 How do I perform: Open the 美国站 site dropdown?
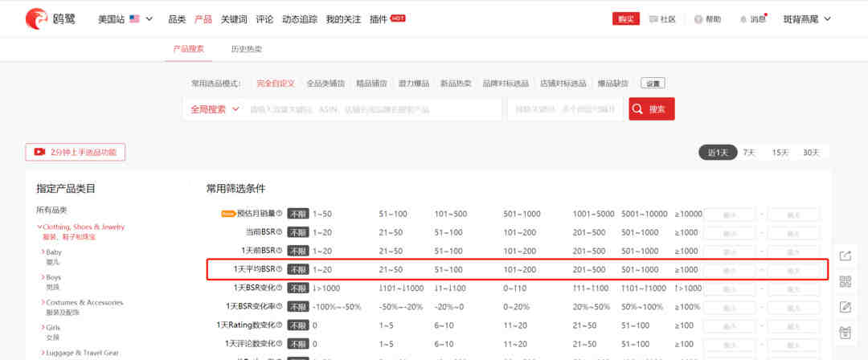point(125,18)
